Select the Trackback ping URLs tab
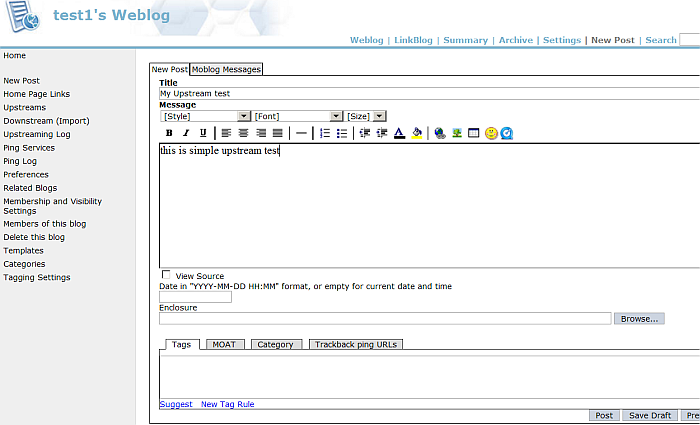 point(356,344)
